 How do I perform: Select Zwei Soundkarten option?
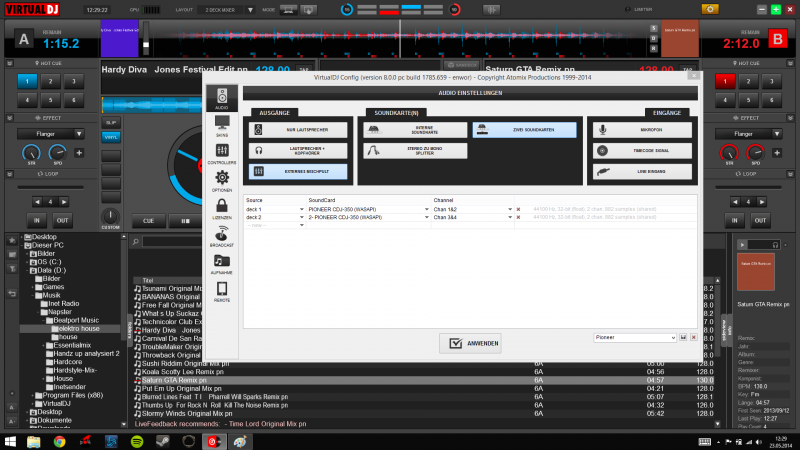[x=524, y=130]
